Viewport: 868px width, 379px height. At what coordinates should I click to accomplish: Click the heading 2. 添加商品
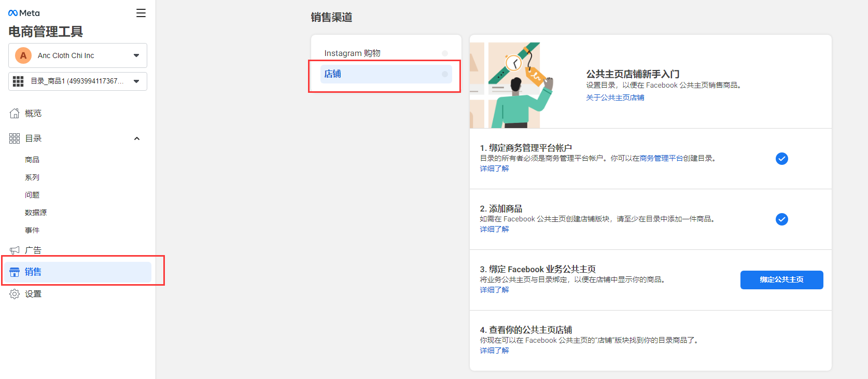(x=501, y=208)
